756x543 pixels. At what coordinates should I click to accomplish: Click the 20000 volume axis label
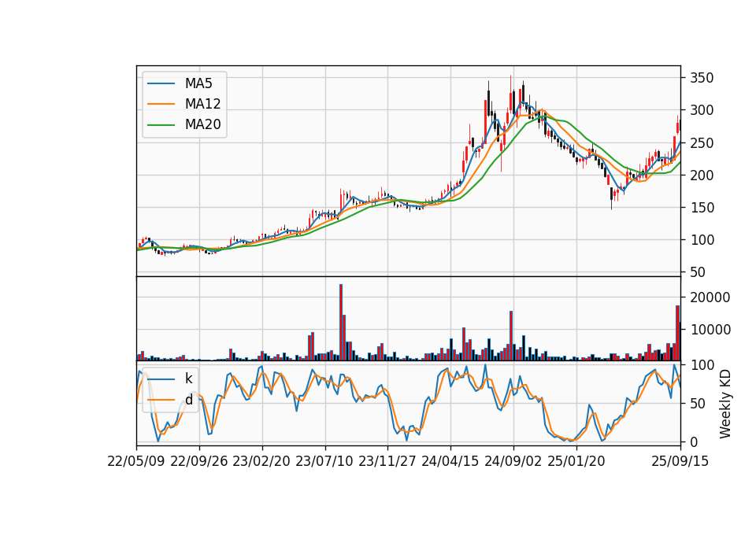(710, 297)
